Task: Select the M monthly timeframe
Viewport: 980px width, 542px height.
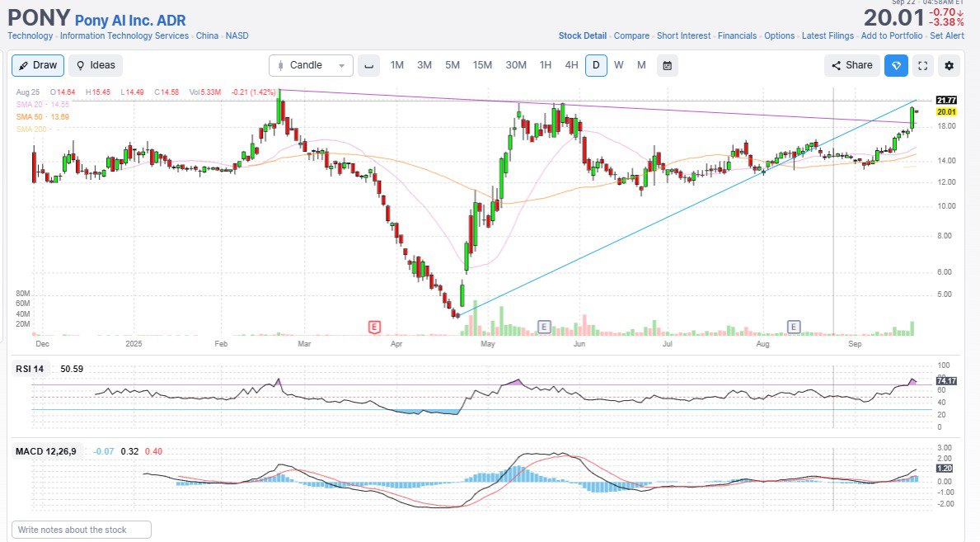Action: pyautogui.click(x=641, y=65)
